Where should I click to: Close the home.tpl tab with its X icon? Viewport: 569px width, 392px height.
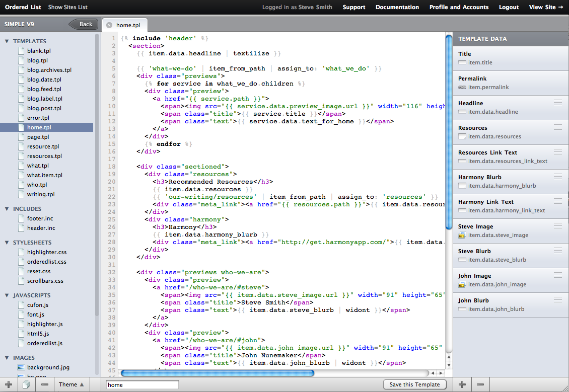click(109, 25)
